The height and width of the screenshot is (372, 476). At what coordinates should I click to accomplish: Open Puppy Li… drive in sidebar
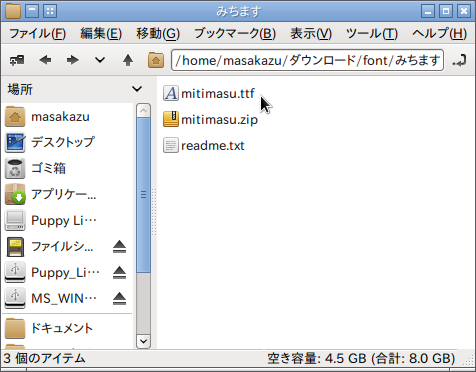click(68, 220)
